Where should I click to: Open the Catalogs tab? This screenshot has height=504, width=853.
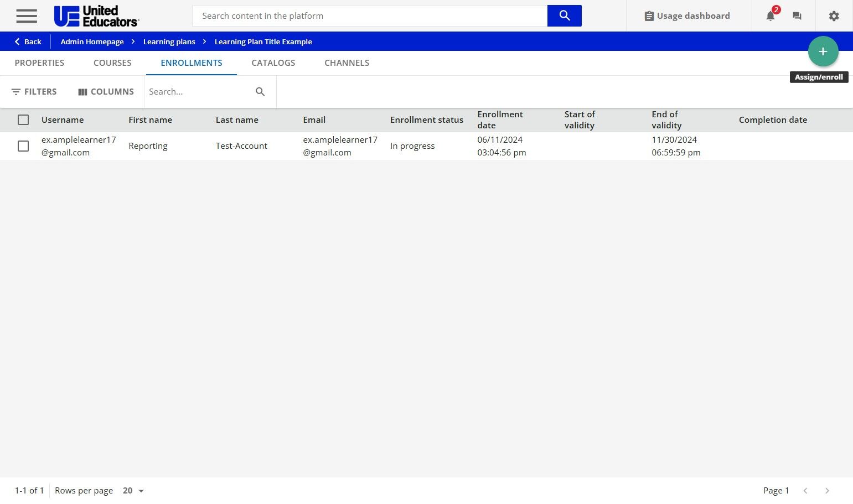pos(273,63)
